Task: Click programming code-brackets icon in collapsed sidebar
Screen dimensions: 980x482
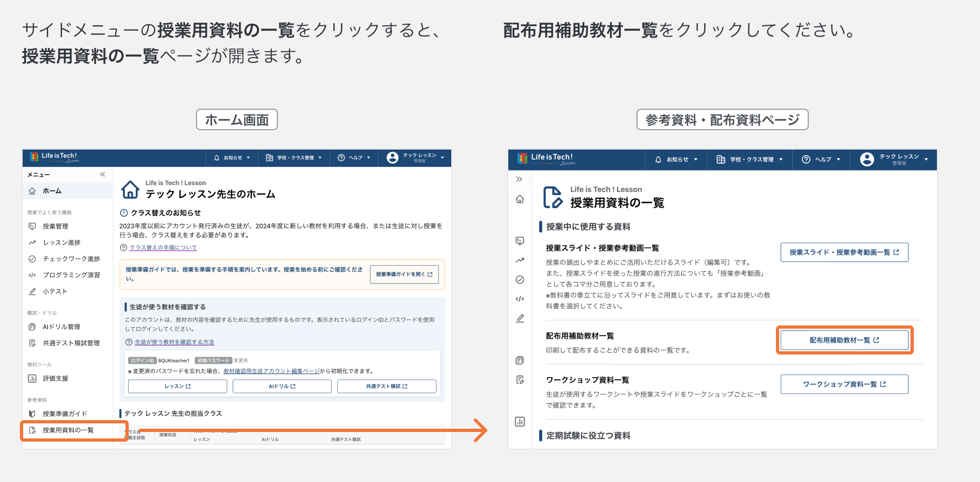Action: point(520,299)
